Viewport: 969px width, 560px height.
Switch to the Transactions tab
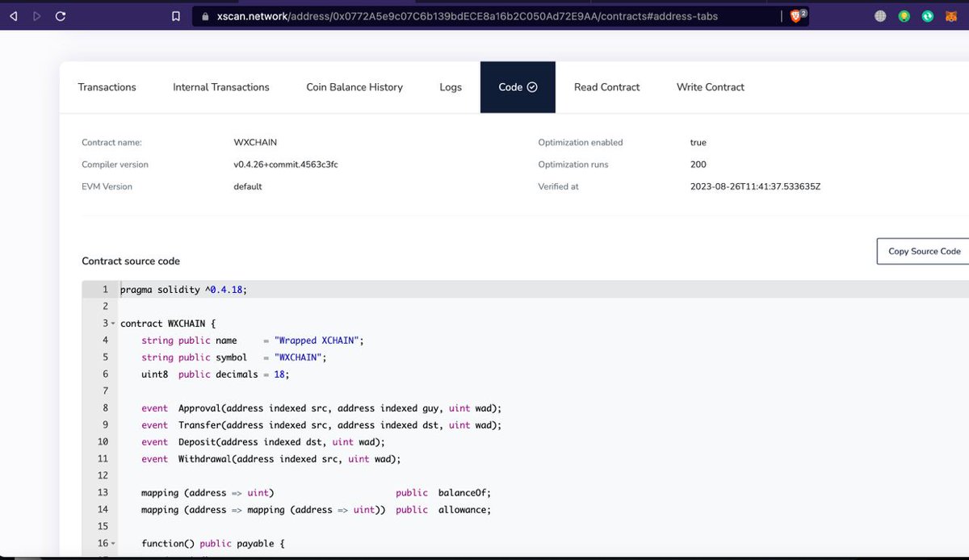pos(107,87)
